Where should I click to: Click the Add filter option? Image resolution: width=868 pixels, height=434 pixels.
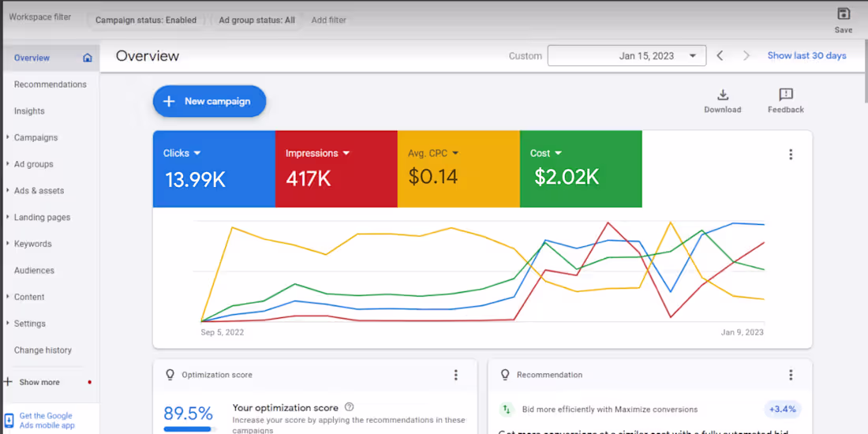(x=329, y=20)
